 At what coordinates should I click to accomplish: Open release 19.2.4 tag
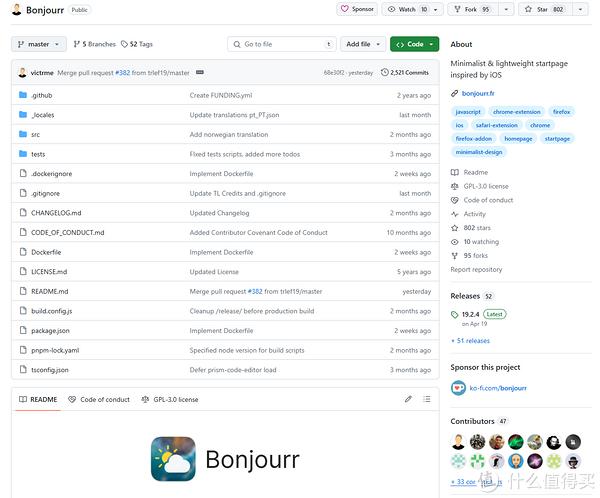click(470, 314)
